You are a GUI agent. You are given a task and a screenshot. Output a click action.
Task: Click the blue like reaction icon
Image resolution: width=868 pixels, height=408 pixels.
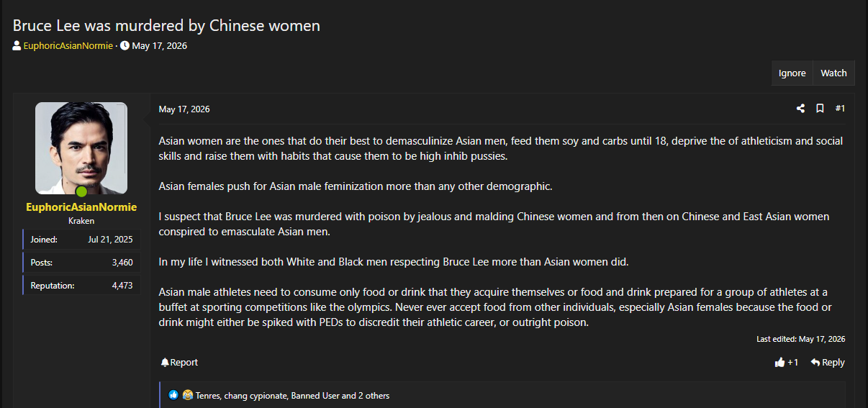(x=173, y=395)
